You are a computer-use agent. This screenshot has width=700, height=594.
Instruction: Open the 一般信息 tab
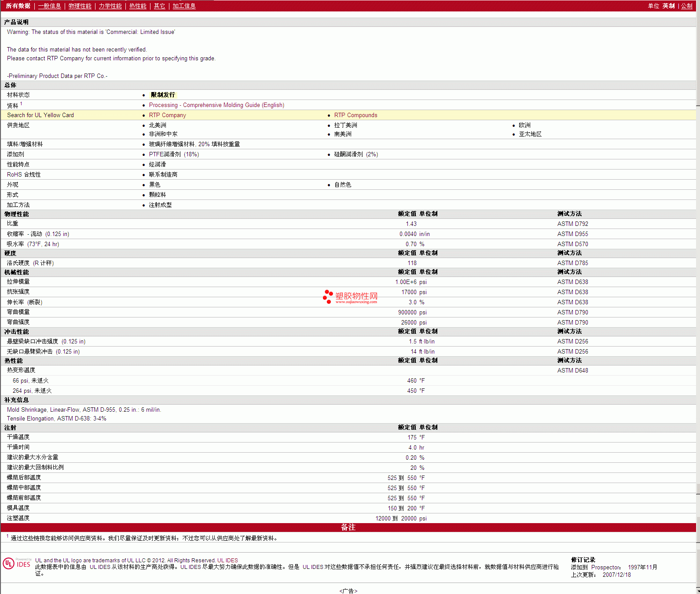[49, 6]
